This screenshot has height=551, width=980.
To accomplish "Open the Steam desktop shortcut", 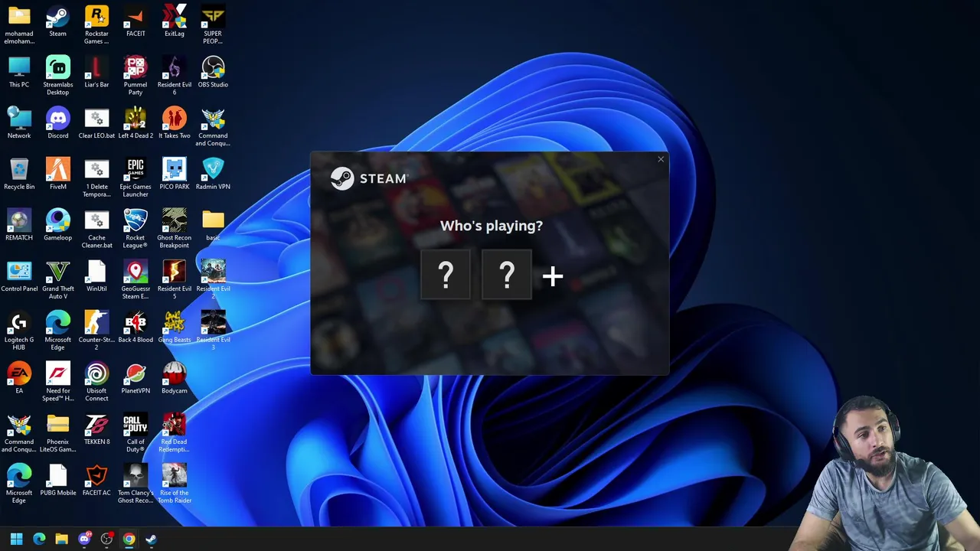I will (x=57, y=21).
